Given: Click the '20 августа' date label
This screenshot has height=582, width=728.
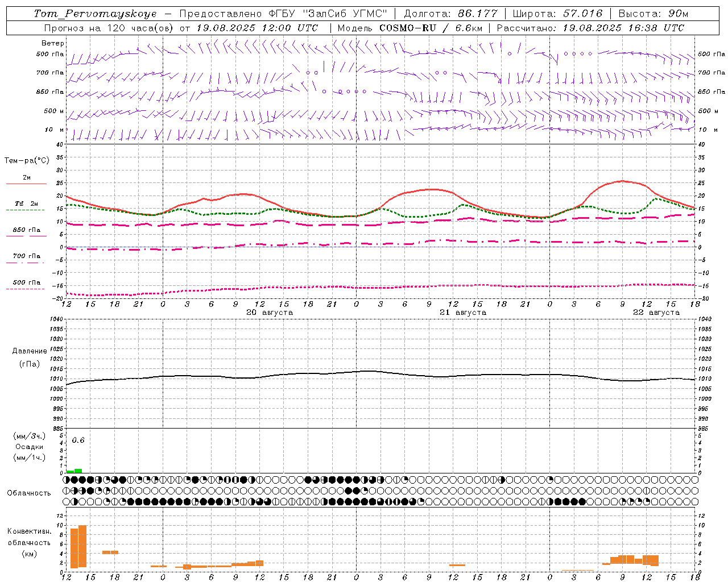Looking at the screenshot, I should 270,313.
